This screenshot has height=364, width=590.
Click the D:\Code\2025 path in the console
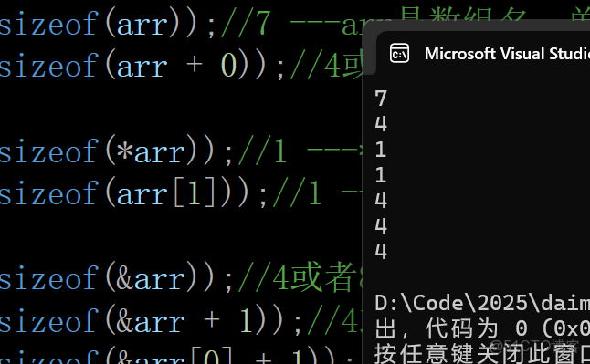(482, 303)
